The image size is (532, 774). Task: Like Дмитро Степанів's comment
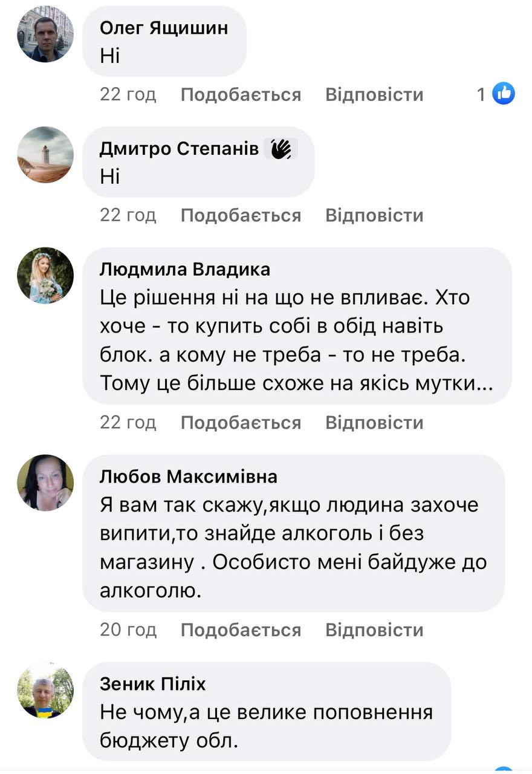[x=241, y=215]
